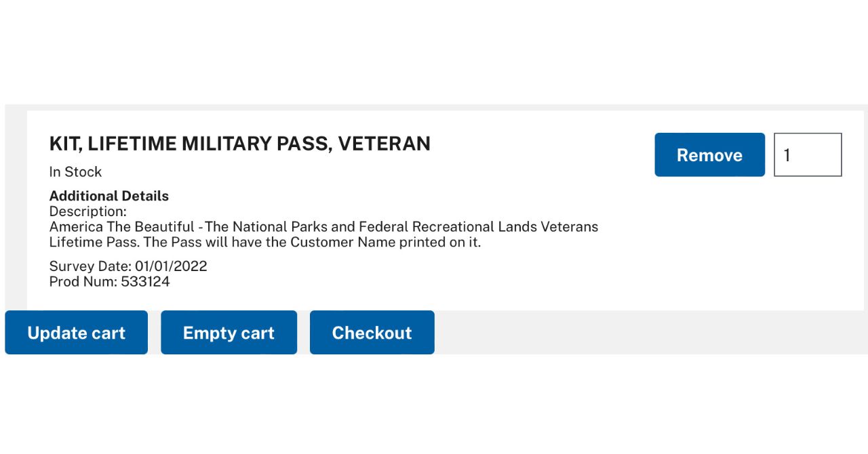
Task: Click the 'Lifetime Pass. The Pass will' line
Action: [264, 243]
